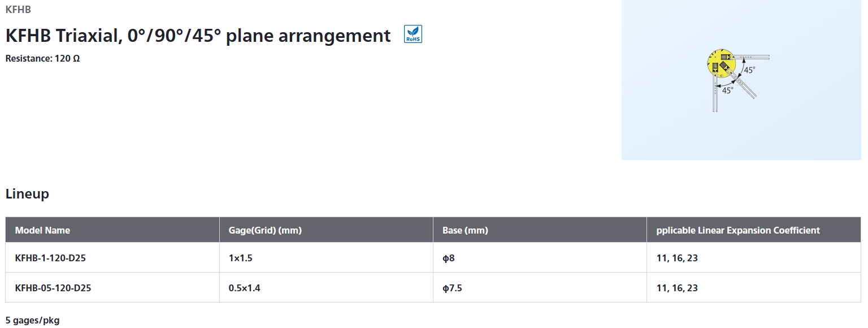Image resolution: width=868 pixels, height=328 pixels.
Task: Select the φ7.5 base size cell
Action: pos(452,288)
